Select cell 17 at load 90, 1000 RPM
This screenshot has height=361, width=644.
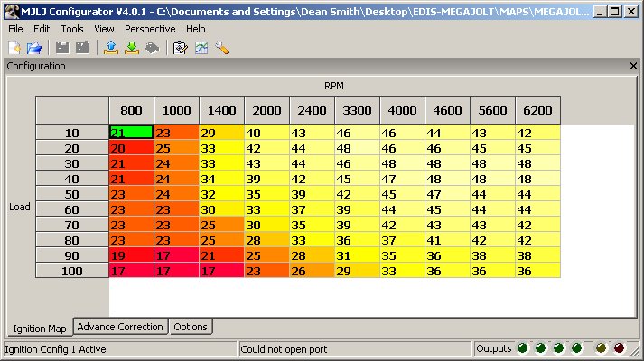[x=177, y=255]
